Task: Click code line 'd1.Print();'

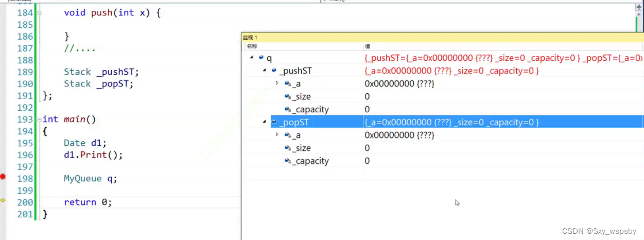Action: [x=93, y=155]
